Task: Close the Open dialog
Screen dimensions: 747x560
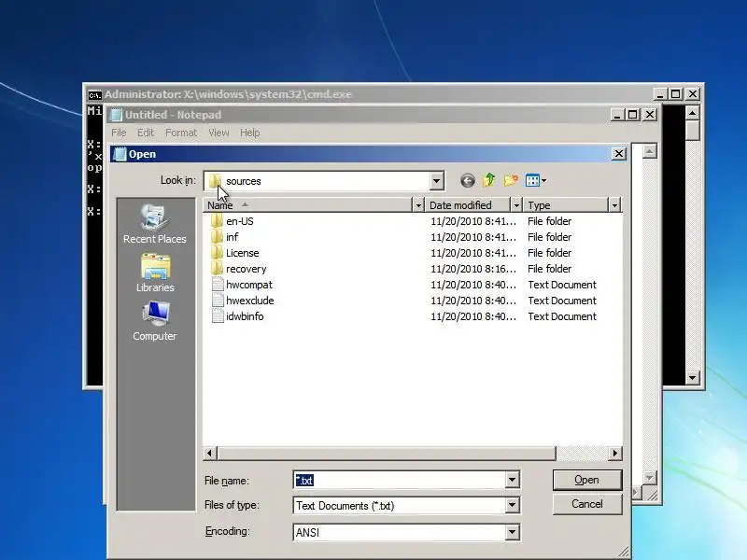Action: click(618, 154)
